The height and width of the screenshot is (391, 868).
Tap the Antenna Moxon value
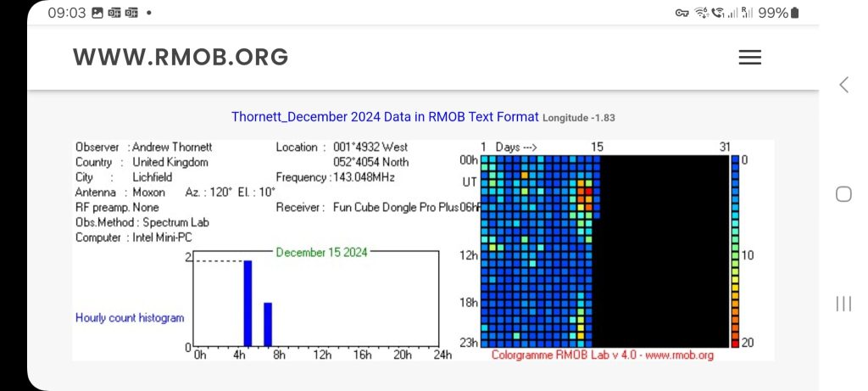(148, 193)
